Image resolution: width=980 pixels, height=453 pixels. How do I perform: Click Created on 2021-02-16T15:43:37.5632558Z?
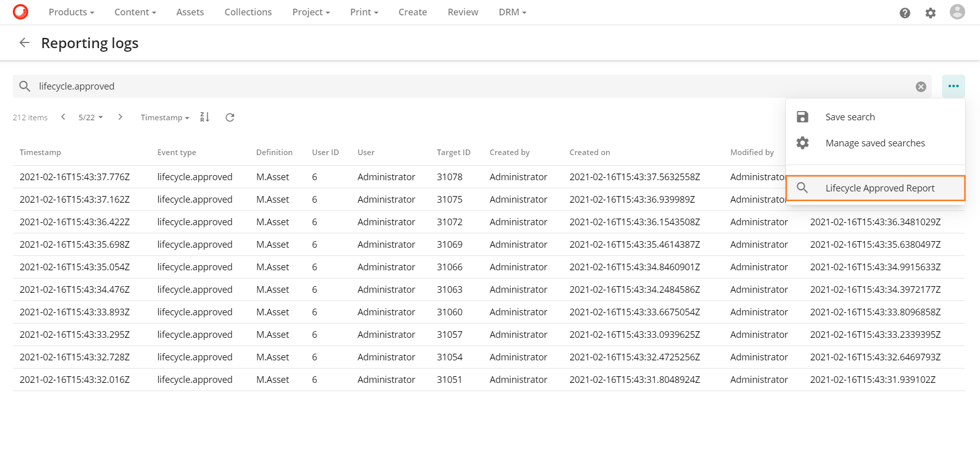point(634,177)
